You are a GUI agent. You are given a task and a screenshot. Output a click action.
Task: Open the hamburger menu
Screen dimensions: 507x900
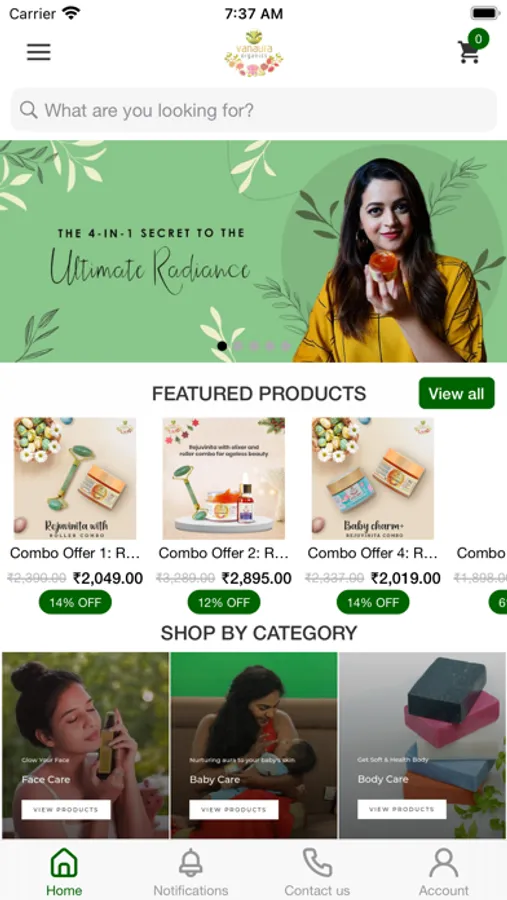point(38,52)
